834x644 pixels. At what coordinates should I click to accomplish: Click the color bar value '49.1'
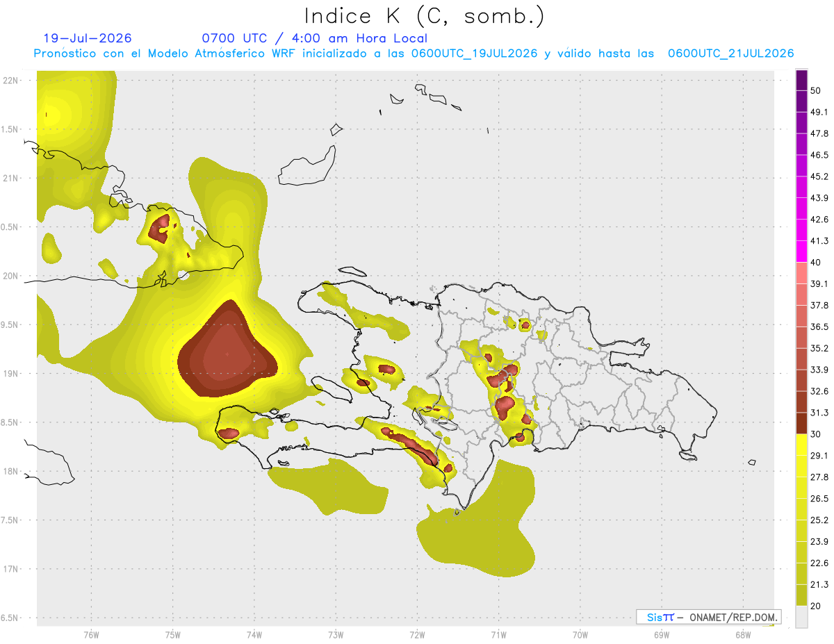(819, 112)
